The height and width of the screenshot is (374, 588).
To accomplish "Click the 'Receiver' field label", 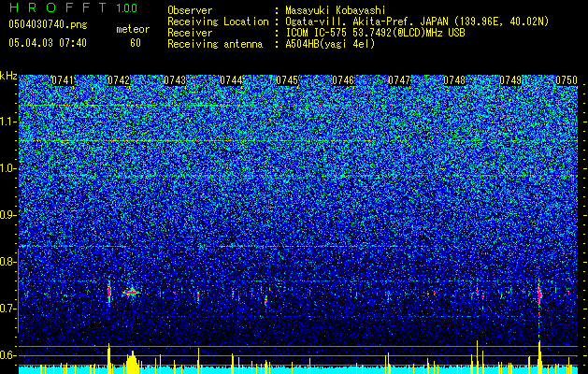I will (x=190, y=33).
